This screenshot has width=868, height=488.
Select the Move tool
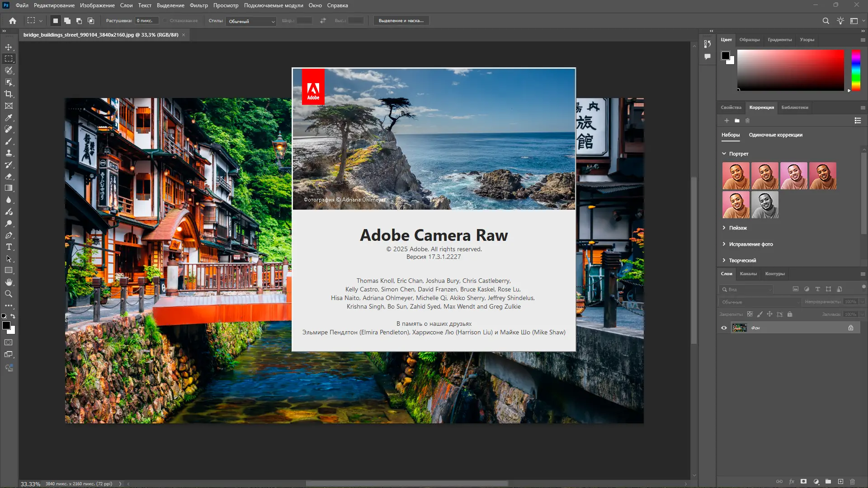(9, 47)
